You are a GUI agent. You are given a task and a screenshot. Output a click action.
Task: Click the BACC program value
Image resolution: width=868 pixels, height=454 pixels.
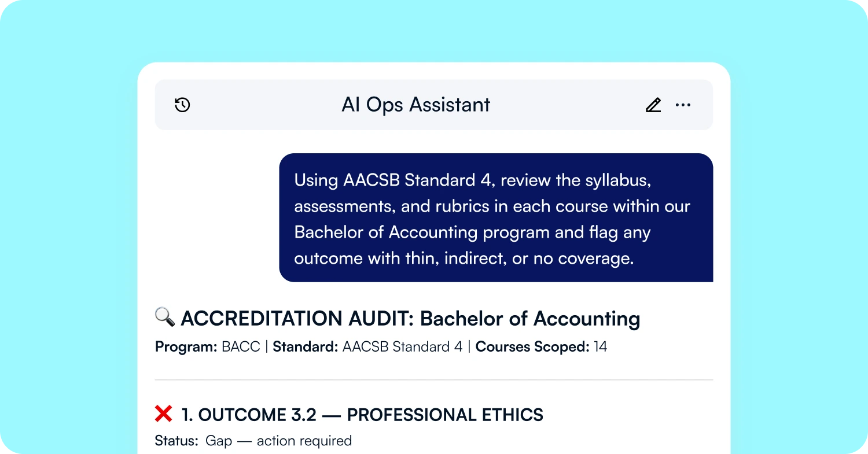241,347
